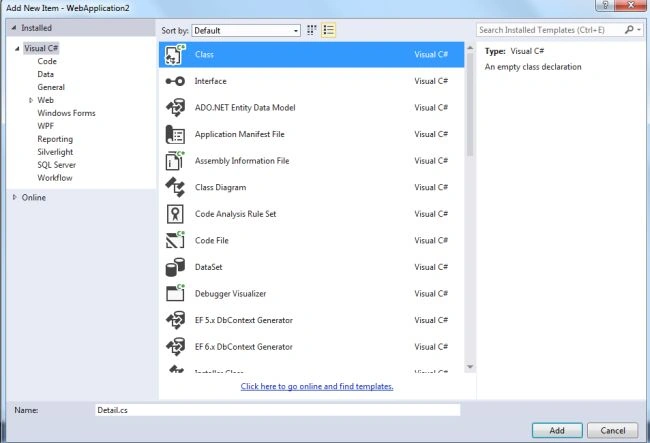
Task: Select the Class template icon
Action: point(175,55)
